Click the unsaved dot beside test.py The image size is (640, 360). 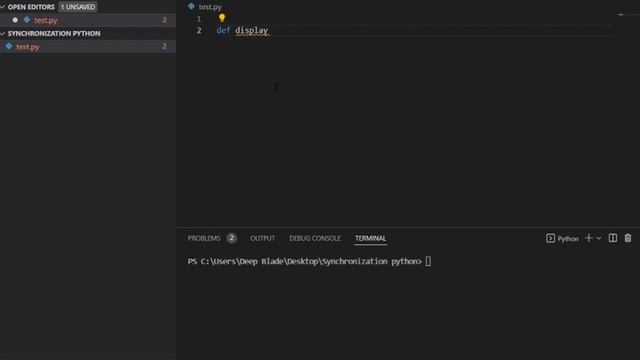(x=15, y=20)
